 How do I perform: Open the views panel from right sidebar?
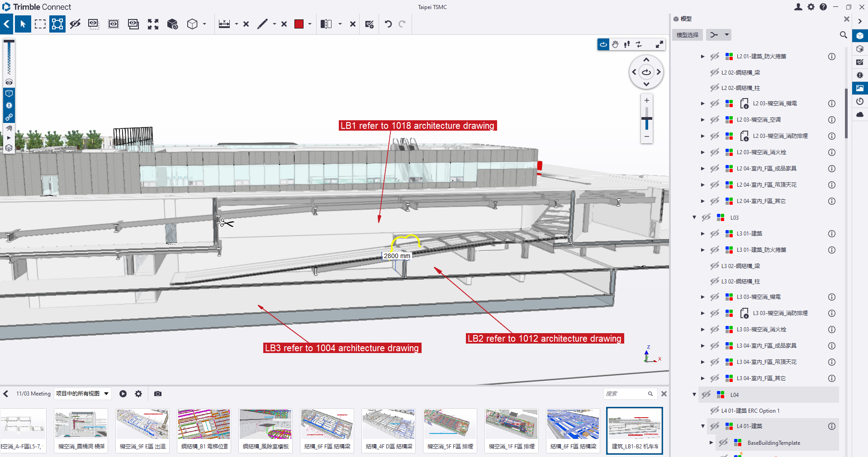860,88
